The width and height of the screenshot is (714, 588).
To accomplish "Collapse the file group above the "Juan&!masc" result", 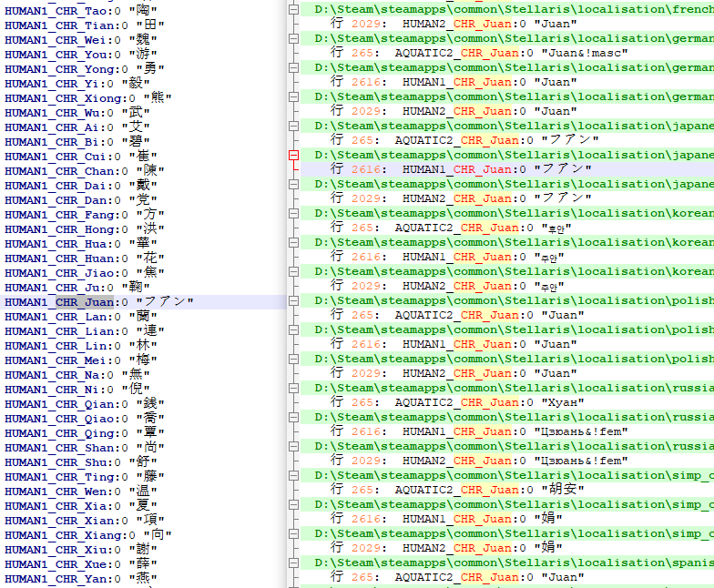I will tap(293, 38).
